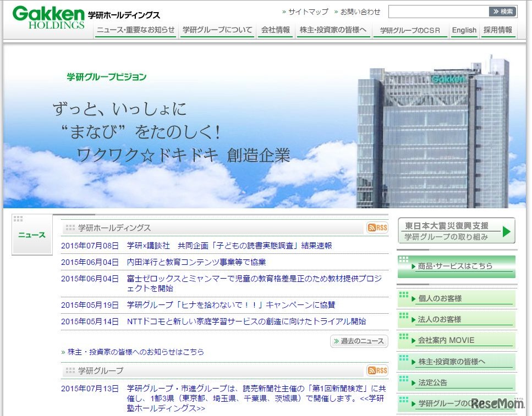The width and height of the screenshot is (532, 416).
Task: Open 学研グループのCSR menu item
Action: click(x=410, y=31)
